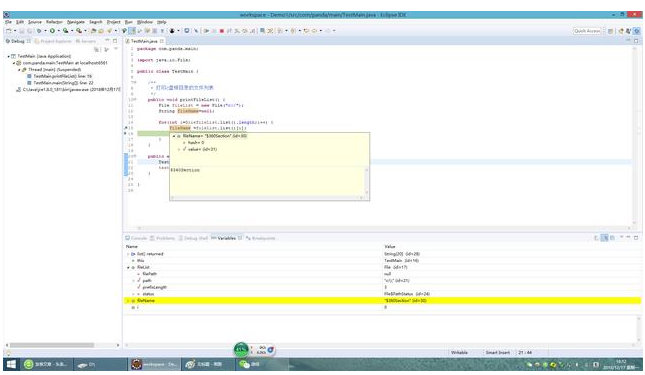Click the Open Perspective icon beside Quick Access
This screenshot has width=645, height=375.
point(610,31)
